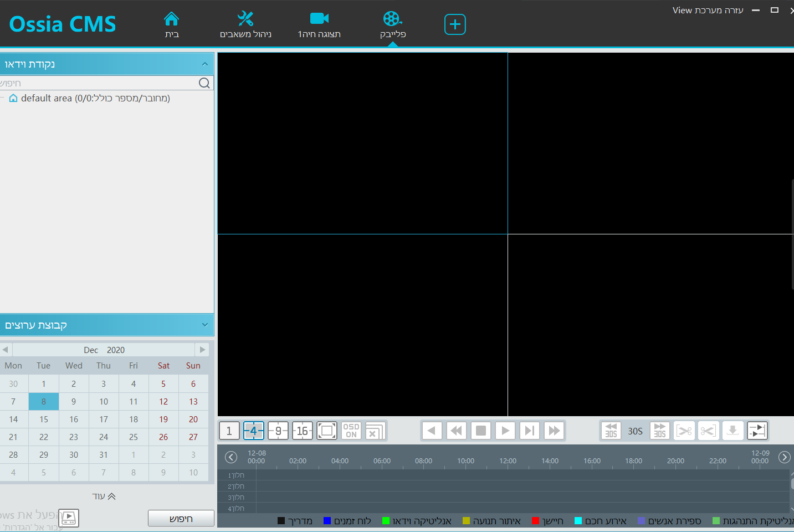Set the clip end with scissors icon
This screenshot has width=794, height=532.
(x=709, y=431)
